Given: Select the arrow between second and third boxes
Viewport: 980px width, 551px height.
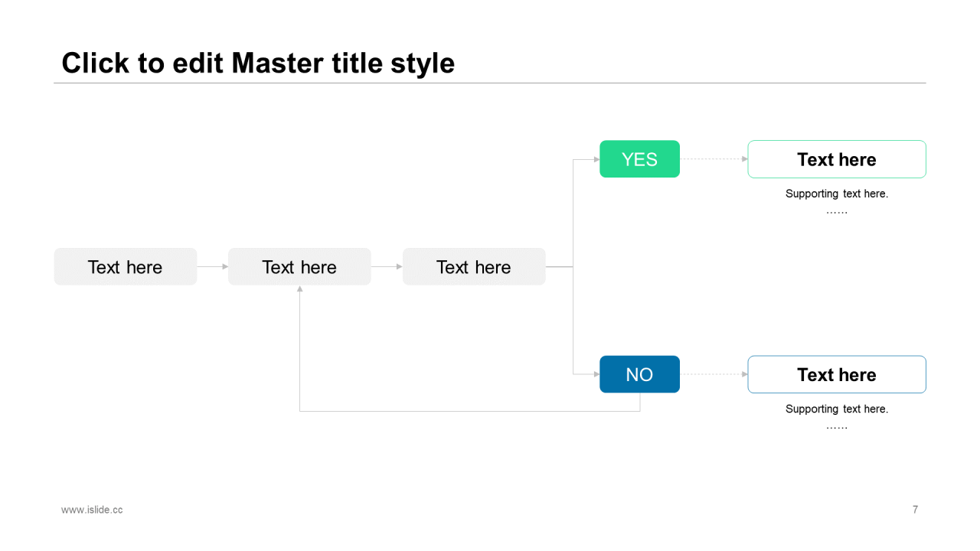Looking at the screenshot, I should [387, 266].
